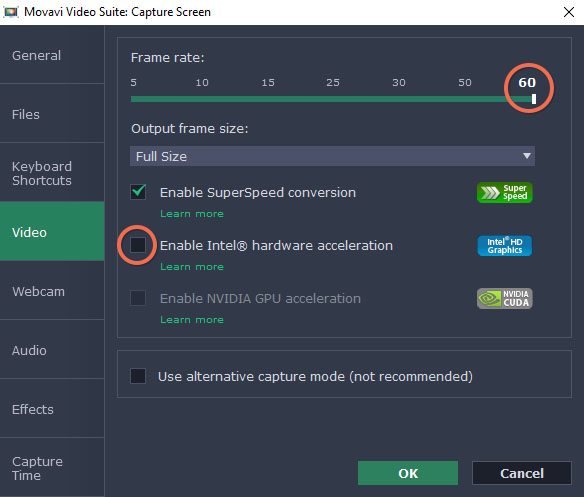Viewport: 584px width, 497px height.
Task: Click the Movavi app icon in title bar
Action: point(11,12)
